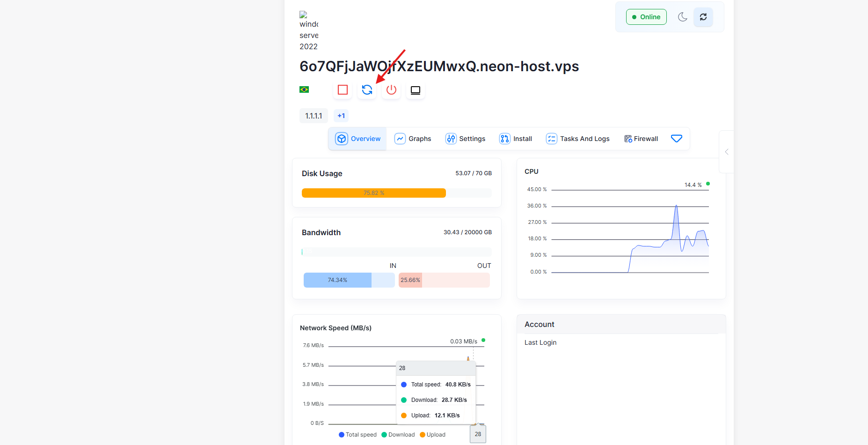
Task: Open the Tasks And Logs tab
Action: (578, 139)
